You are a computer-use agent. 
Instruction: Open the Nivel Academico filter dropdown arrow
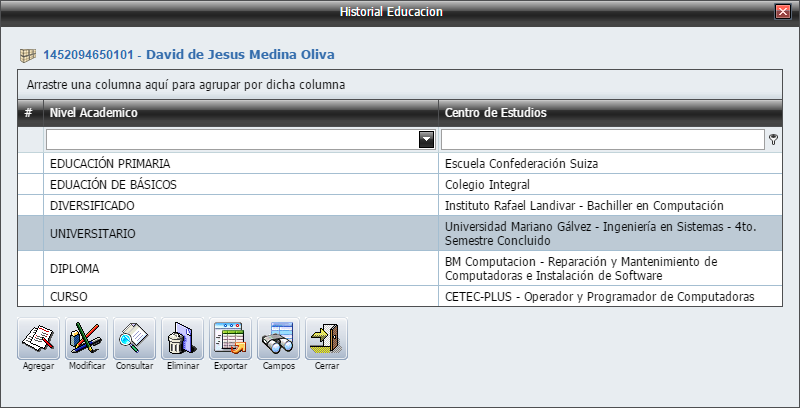426,140
